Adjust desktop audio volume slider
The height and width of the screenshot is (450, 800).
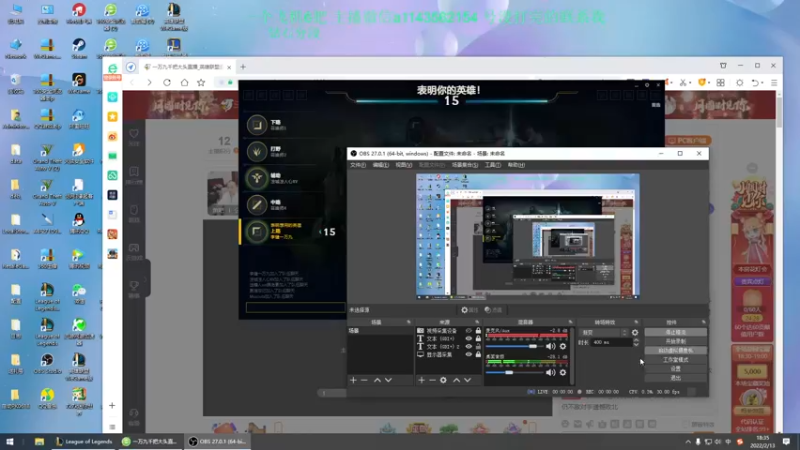[x=509, y=372]
